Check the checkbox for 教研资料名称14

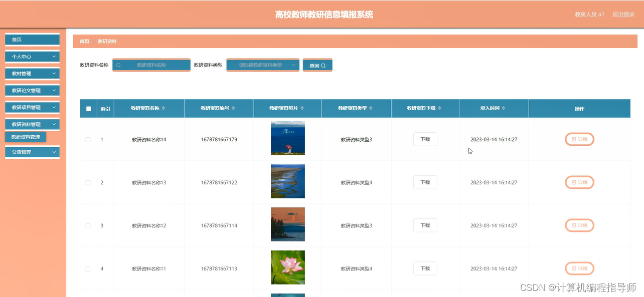[88, 139]
